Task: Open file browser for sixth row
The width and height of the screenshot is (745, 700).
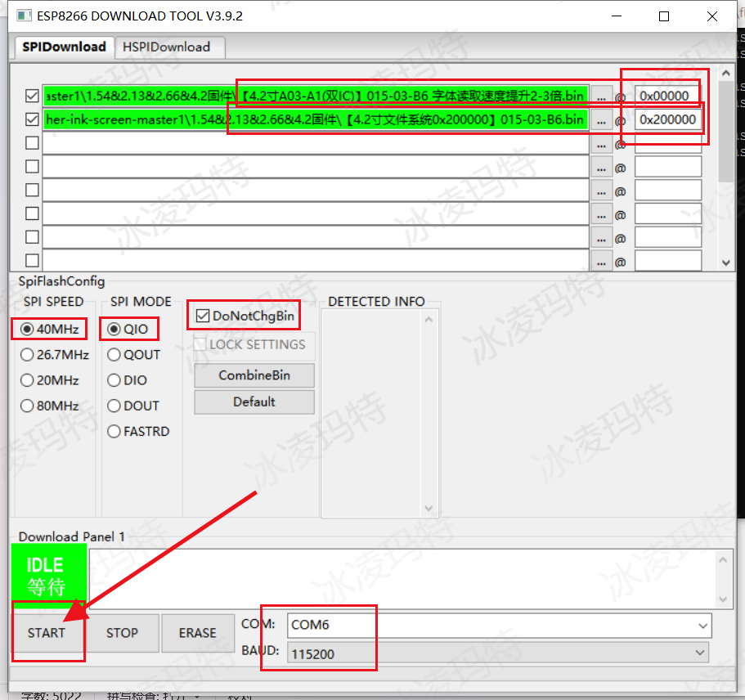Action: [x=602, y=214]
